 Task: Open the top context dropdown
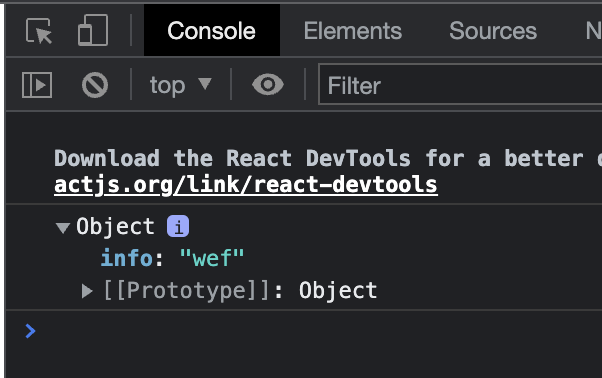click(180, 85)
